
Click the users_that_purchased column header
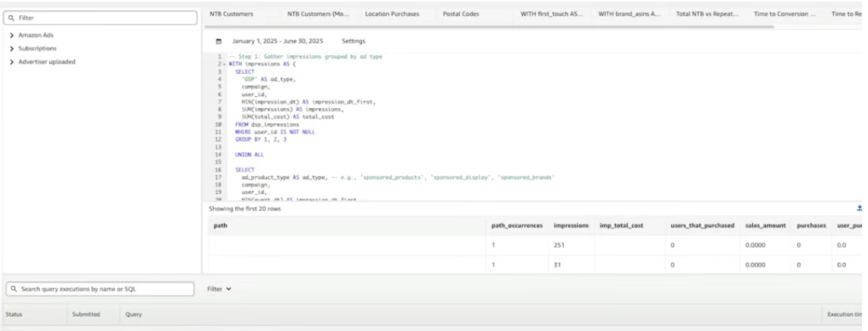pos(702,225)
